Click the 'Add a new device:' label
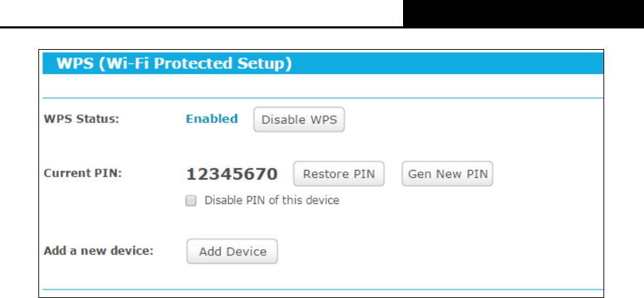This screenshot has width=644, height=298. (99, 250)
